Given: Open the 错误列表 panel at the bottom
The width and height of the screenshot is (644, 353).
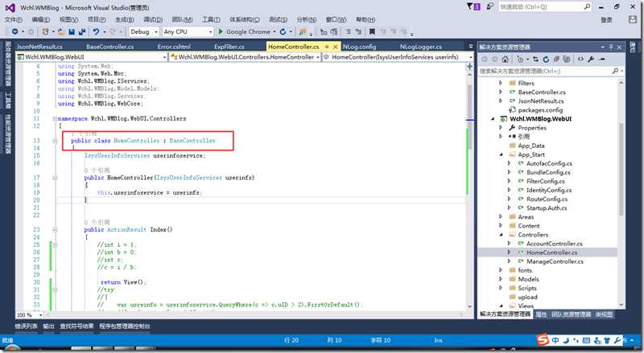Looking at the screenshot, I should coord(27,326).
